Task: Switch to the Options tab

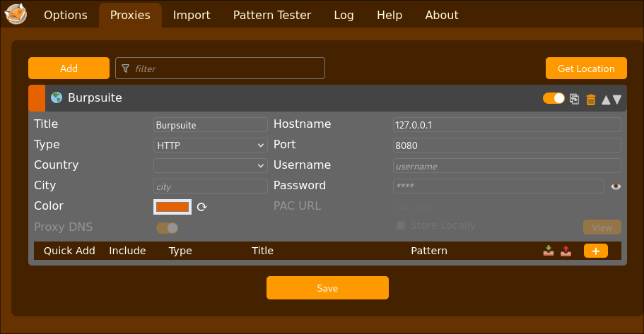Action: [66, 16]
